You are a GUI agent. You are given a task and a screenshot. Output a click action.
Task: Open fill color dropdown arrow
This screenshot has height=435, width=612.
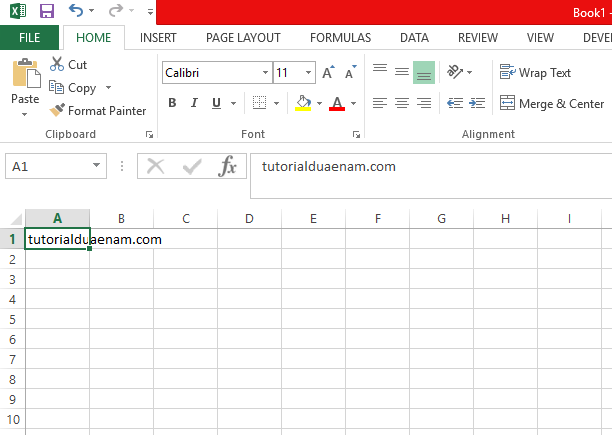pos(319,103)
